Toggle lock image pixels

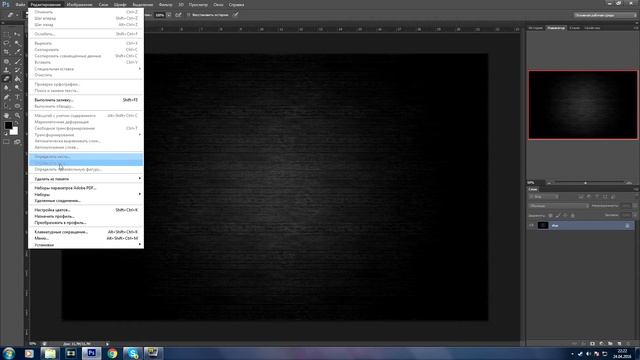(558, 215)
